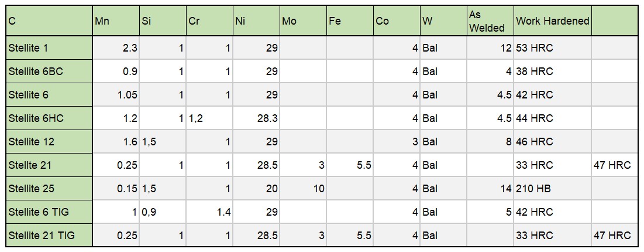Select the C header cell
Viewport: 644px width, 252px height.
pyautogui.click(x=49, y=21)
